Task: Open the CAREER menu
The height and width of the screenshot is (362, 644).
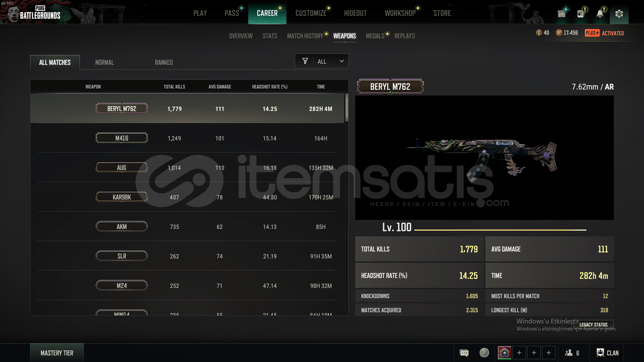Action: coord(267,13)
